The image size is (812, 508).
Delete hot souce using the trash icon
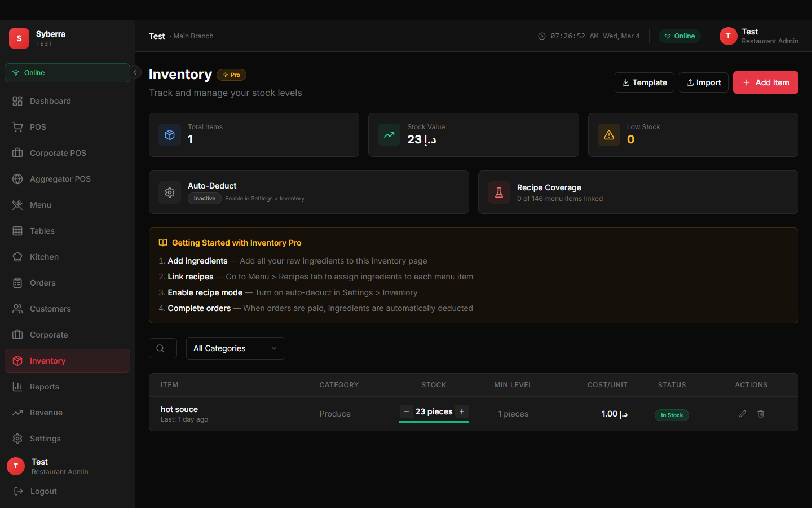(x=761, y=414)
